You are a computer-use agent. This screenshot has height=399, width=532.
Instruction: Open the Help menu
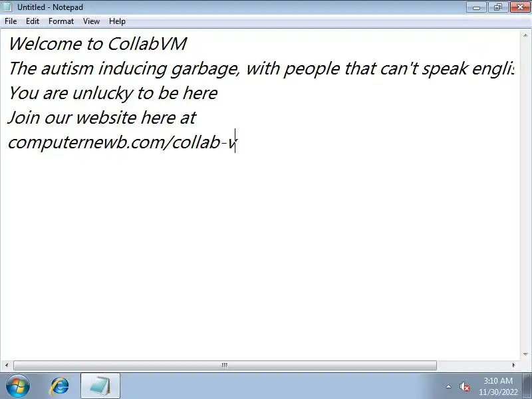(117, 21)
